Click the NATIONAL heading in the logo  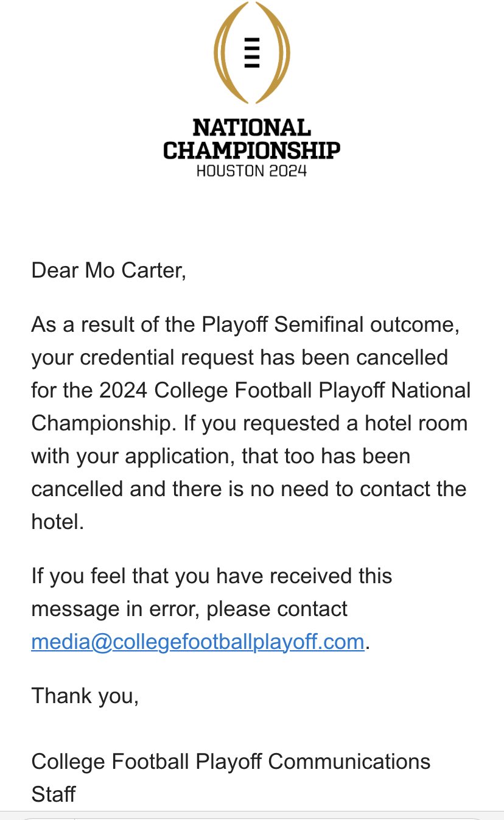[x=251, y=128]
